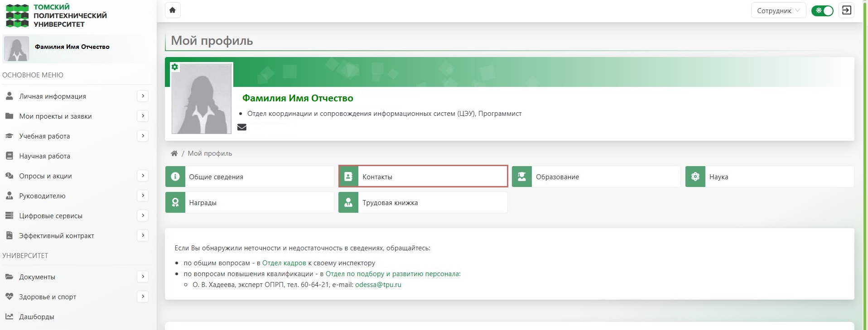Click the Руководителю icon in the sidebar
868x330 pixels.
(x=9, y=196)
